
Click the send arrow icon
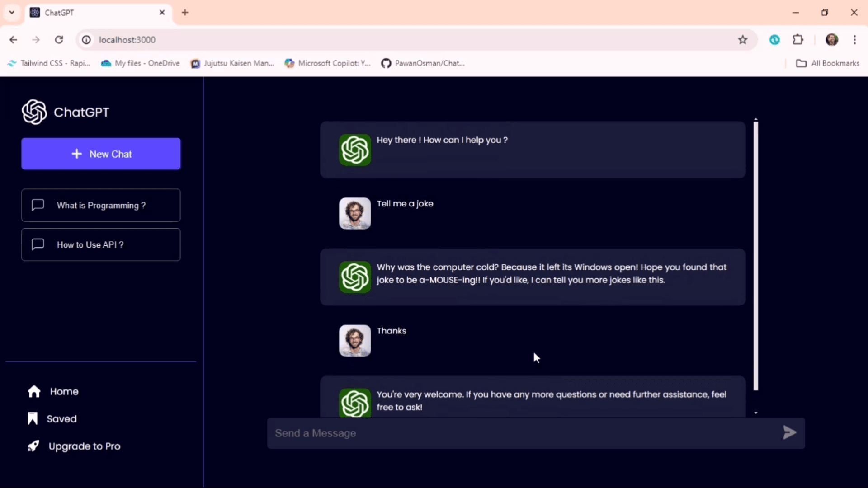(x=789, y=432)
